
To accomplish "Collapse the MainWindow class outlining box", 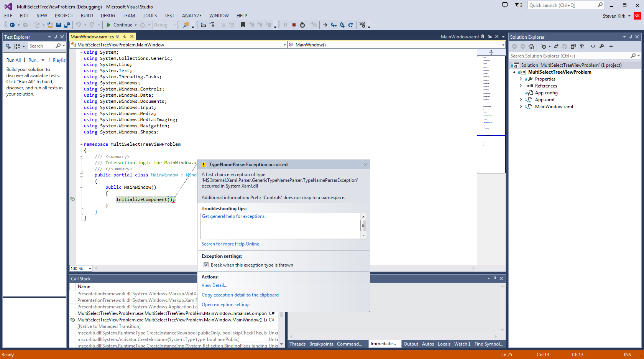I will (81, 175).
